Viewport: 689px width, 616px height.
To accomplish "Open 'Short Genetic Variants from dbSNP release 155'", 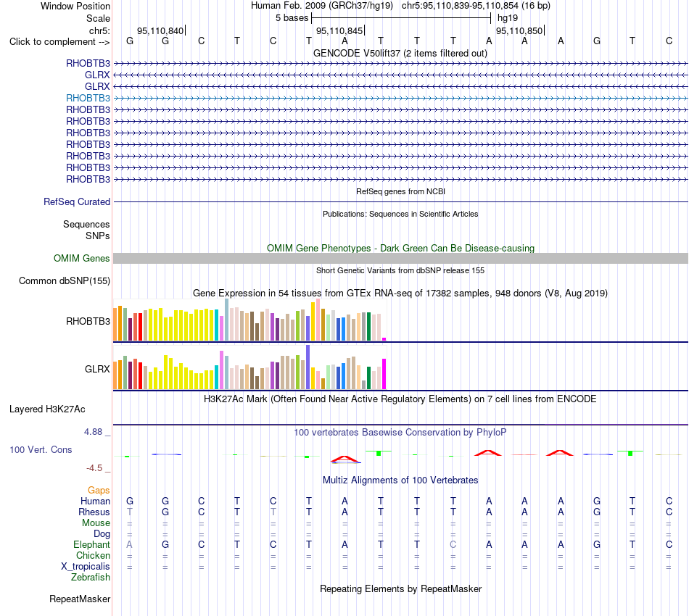I will pos(400,270).
